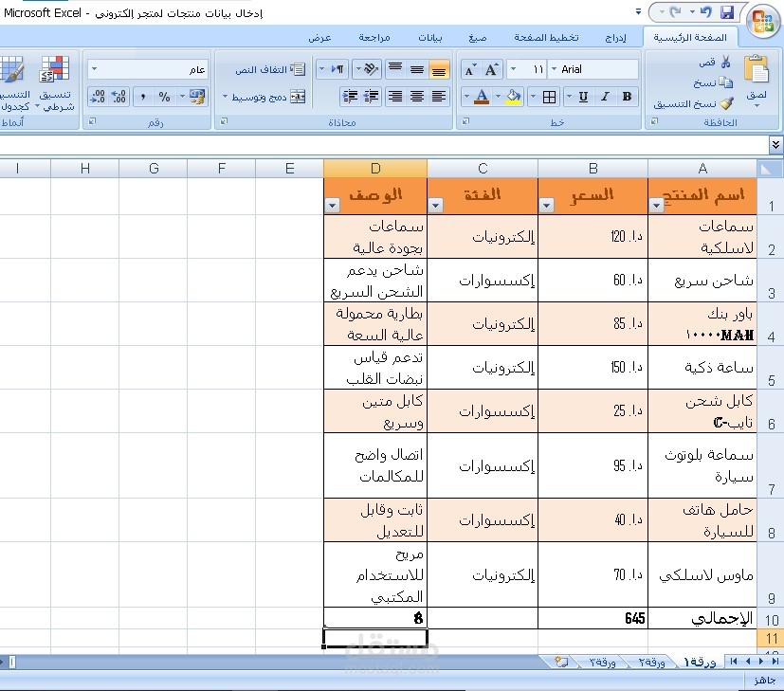Redo the action in the quick toolbar
784x691 pixels.
(676, 11)
